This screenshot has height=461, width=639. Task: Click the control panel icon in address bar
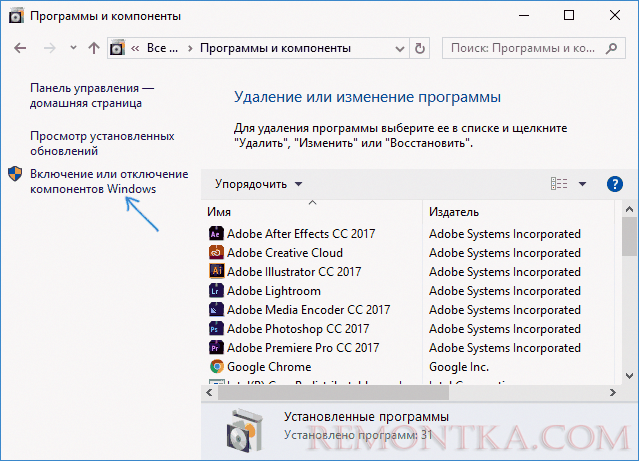point(117,48)
